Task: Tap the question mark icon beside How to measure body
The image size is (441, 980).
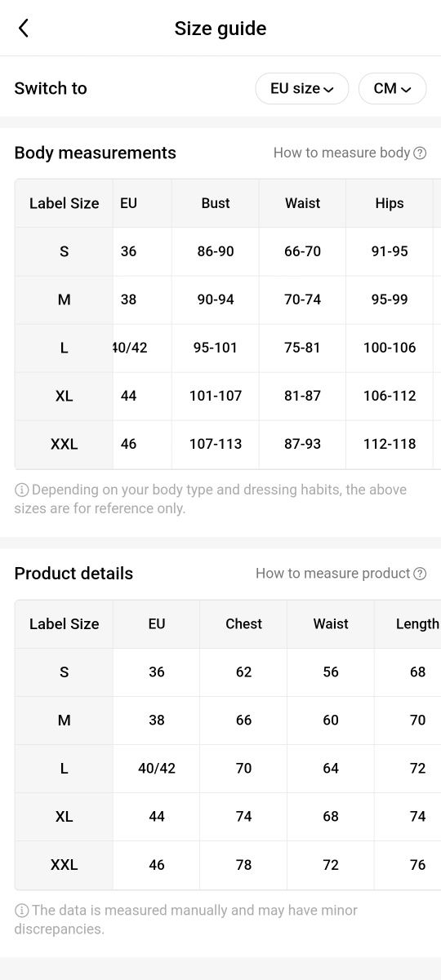Action: click(420, 153)
